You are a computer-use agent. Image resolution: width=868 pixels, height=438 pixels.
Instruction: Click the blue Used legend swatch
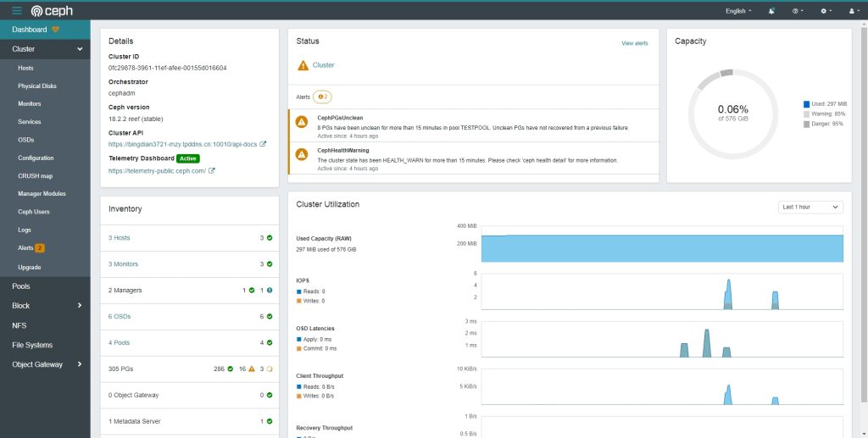click(807, 104)
